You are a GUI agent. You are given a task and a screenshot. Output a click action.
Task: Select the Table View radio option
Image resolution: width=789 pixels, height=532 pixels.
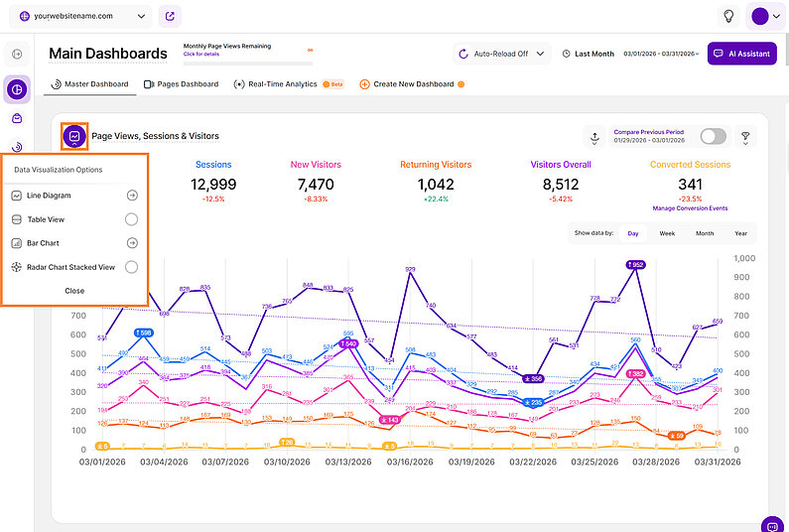tap(131, 219)
